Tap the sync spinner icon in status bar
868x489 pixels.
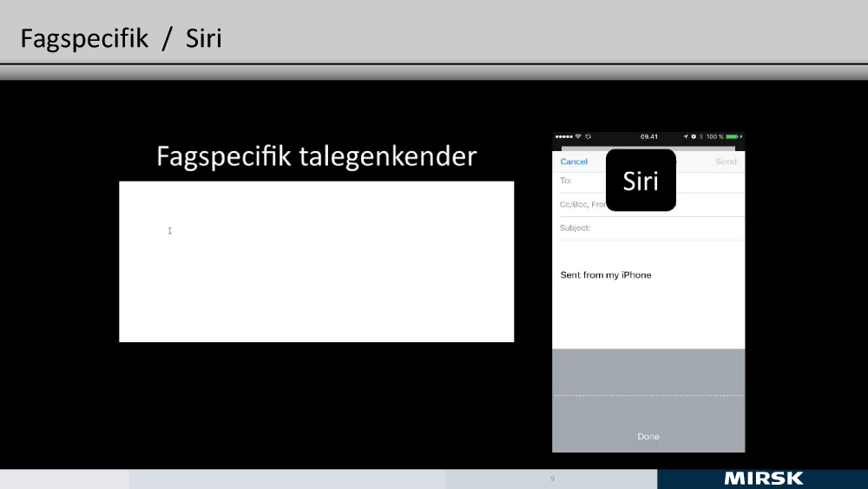tap(589, 136)
